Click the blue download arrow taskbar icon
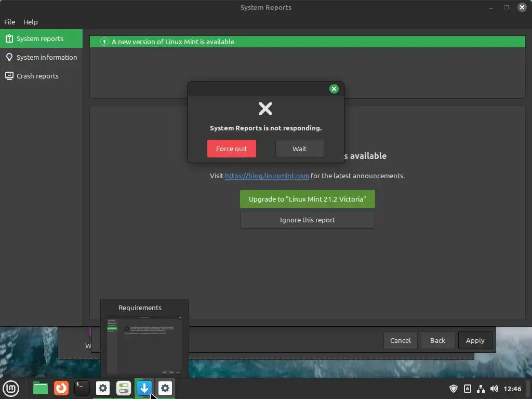The height and width of the screenshot is (399, 532). tap(144, 388)
